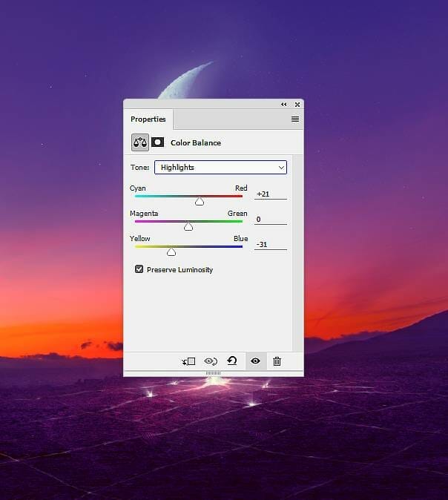Click the Magenta-Green slider handle
The height and width of the screenshot is (500, 448).
tap(188, 226)
